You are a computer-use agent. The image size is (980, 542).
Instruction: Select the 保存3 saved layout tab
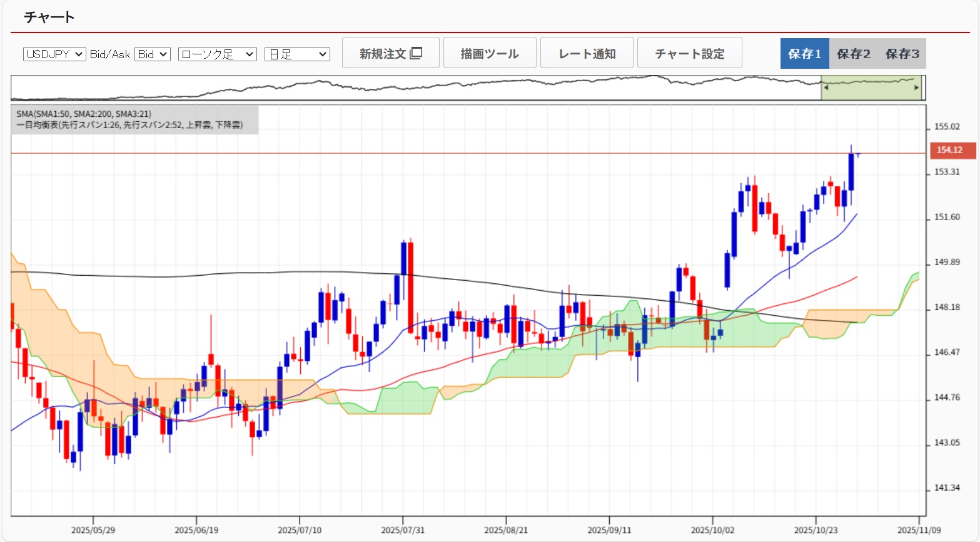tap(902, 54)
